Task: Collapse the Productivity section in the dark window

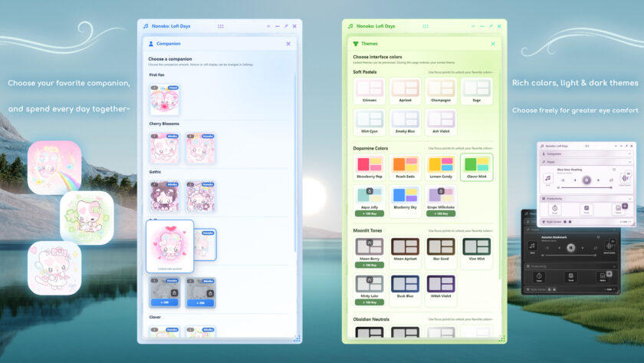Action: [x=614, y=266]
